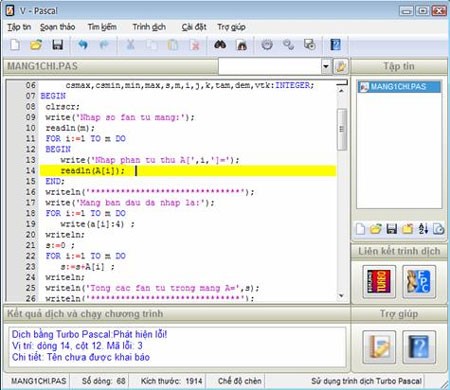Cut selection with the scissors icon
Image resolution: width=450 pixels, height=390 pixels.
130,45
